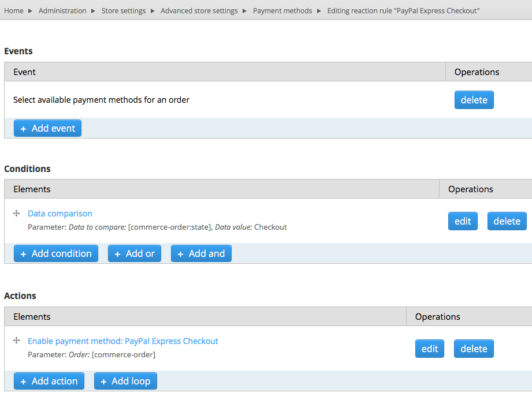Click the Events section heading
The height and width of the screenshot is (415, 532).
pos(18,51)
